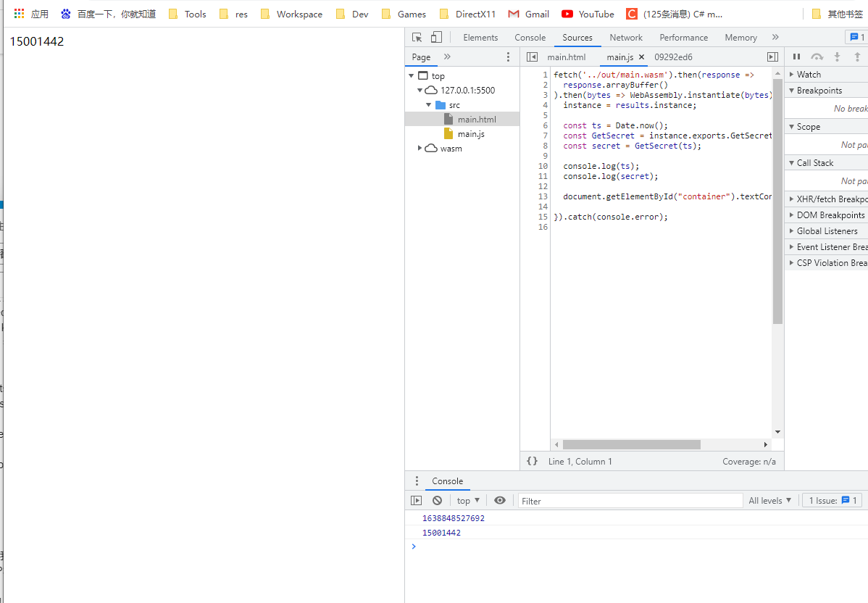The image size is (868, 603).
Task: Click the 1 Issue button
Action: pyautogui.click(x=832, y=501)
